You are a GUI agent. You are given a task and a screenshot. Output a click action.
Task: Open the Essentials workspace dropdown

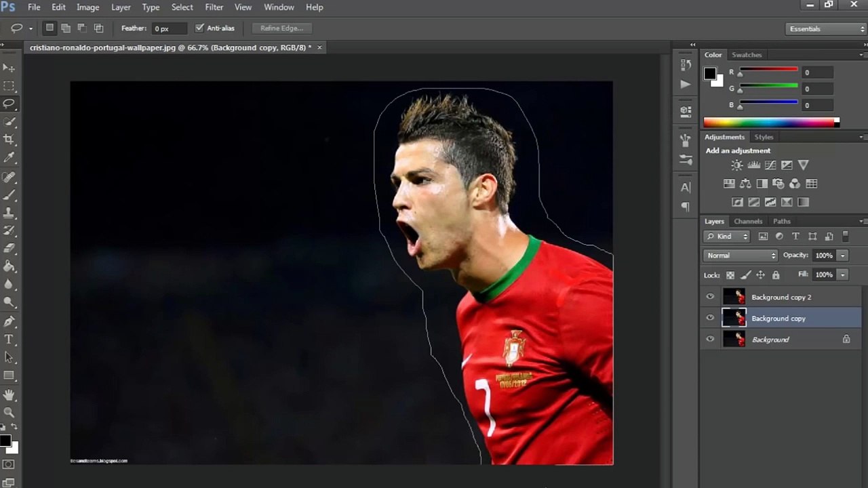(x=826, y=28)
